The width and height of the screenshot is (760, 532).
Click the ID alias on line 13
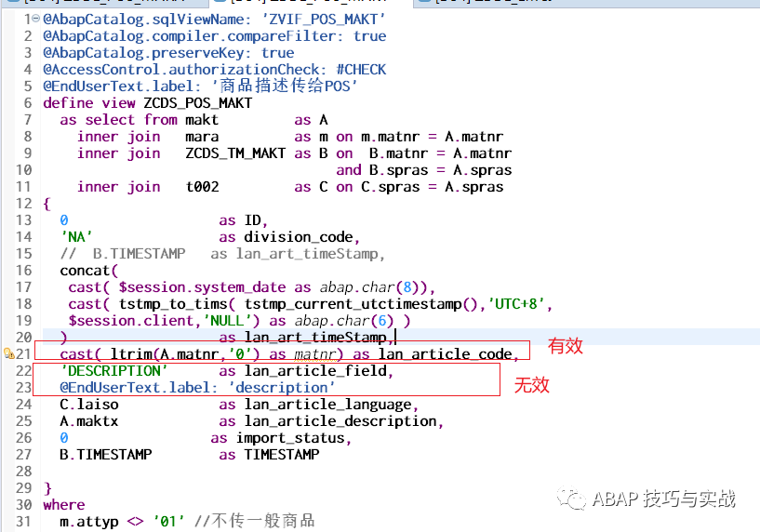pos(252,220)
